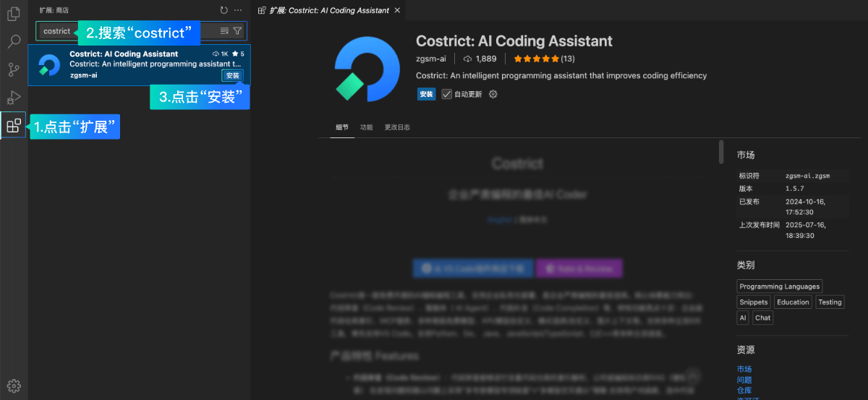Open filter extensions dropdown in search box
The height and width of the screenshot is (400, 868).
tap(237, 31)
